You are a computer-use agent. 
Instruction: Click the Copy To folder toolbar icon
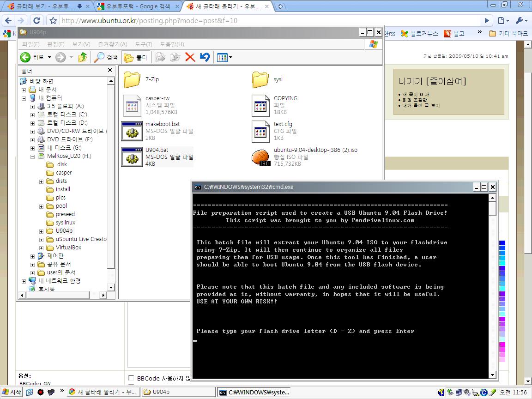[x=175, y=57]
